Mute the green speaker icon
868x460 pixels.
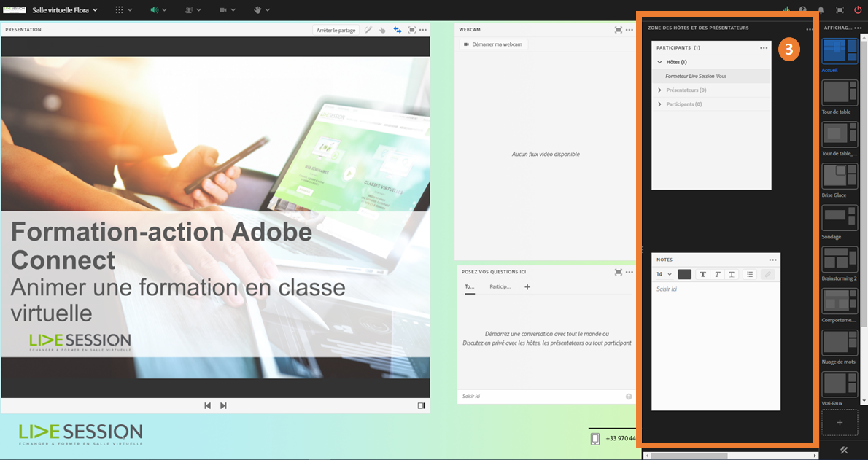(x=155, y=10)
